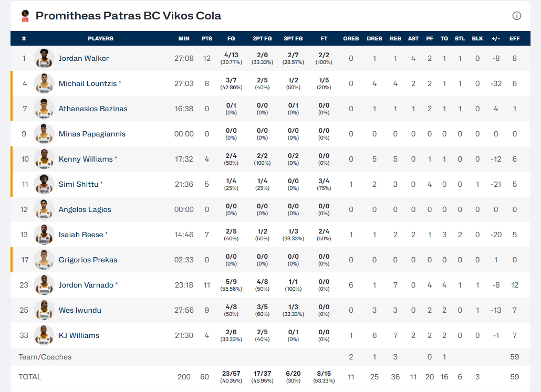Image resolution: width=541 pixels, height=392 pixels.
Task: Open the KJ Williams name link
Action: pyautogui.click(x=79, y=335)
